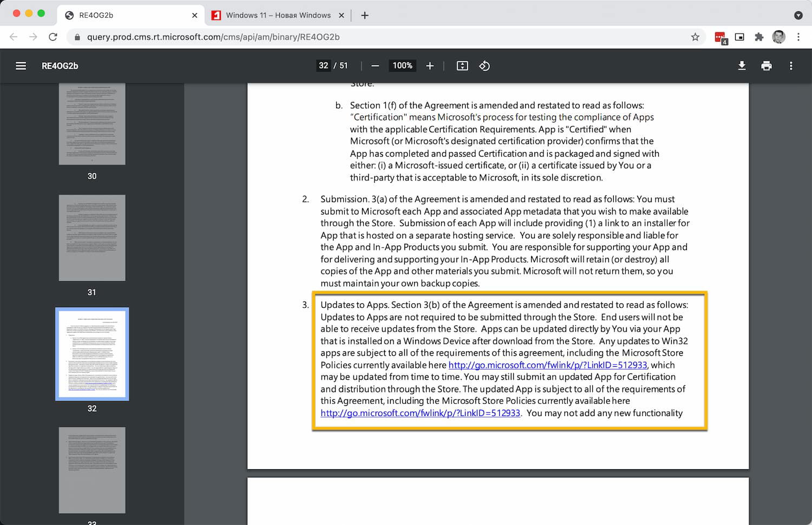Click the 'Section 1(f) of the Agreement' line
This screenshot has height=525, width=812.
tap(497, 105)
